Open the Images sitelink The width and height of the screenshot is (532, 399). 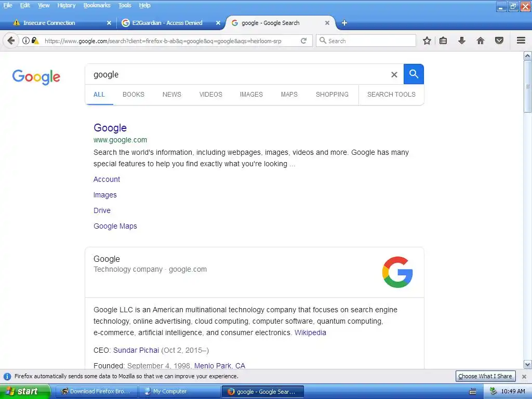click(x=105, y=195)
